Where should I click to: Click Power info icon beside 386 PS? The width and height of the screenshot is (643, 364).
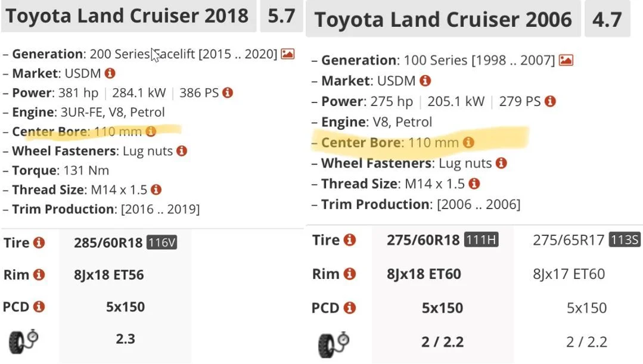pos(227,93)
